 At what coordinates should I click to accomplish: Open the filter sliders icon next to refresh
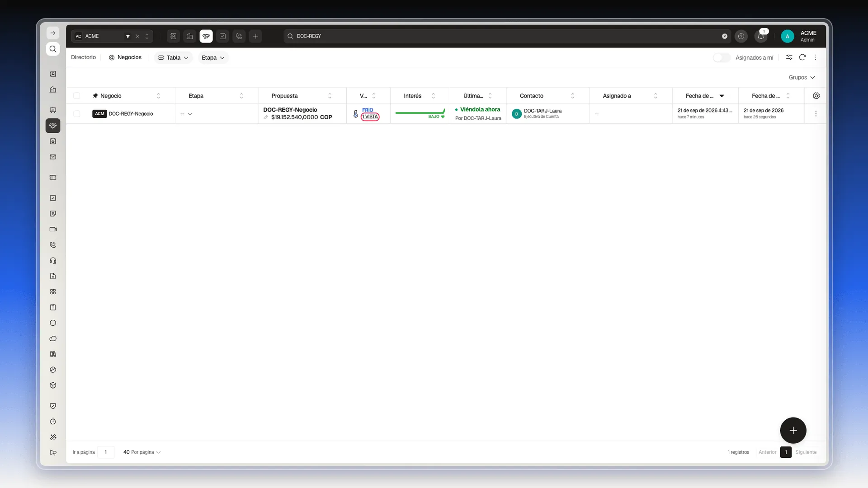point(789,57)
